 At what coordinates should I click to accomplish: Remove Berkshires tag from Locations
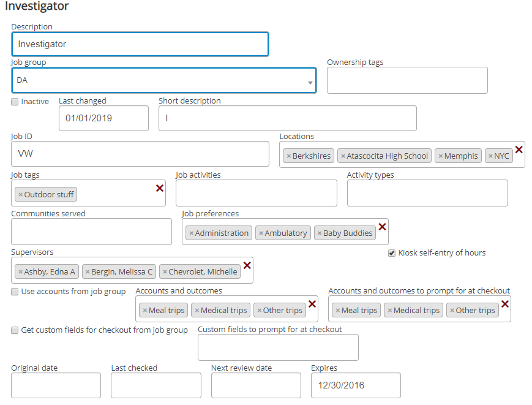pos(289,156)
